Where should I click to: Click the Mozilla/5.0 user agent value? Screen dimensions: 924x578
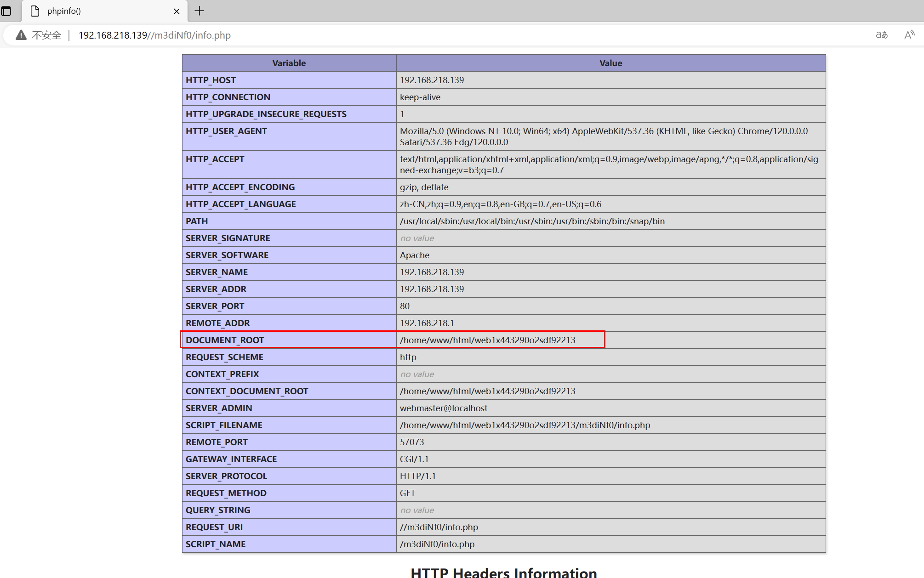(x=604, y=136)
